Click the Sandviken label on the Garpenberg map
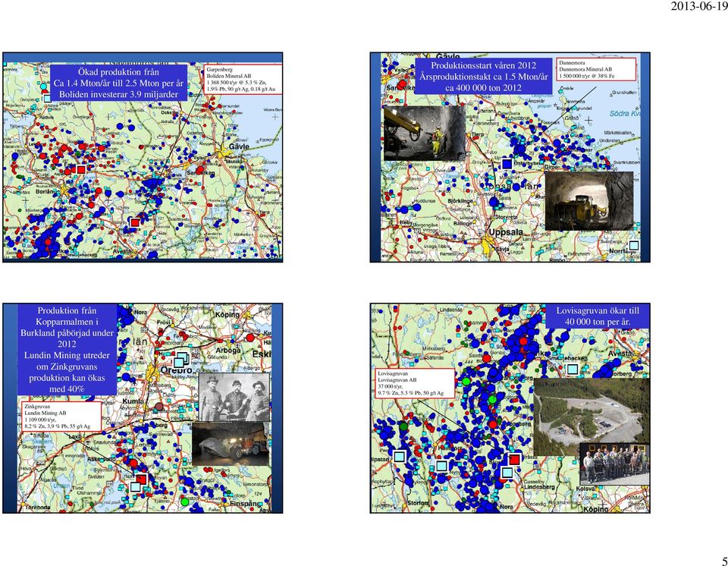Viewport: 728px width, 566px height. [x=200, y=172]
